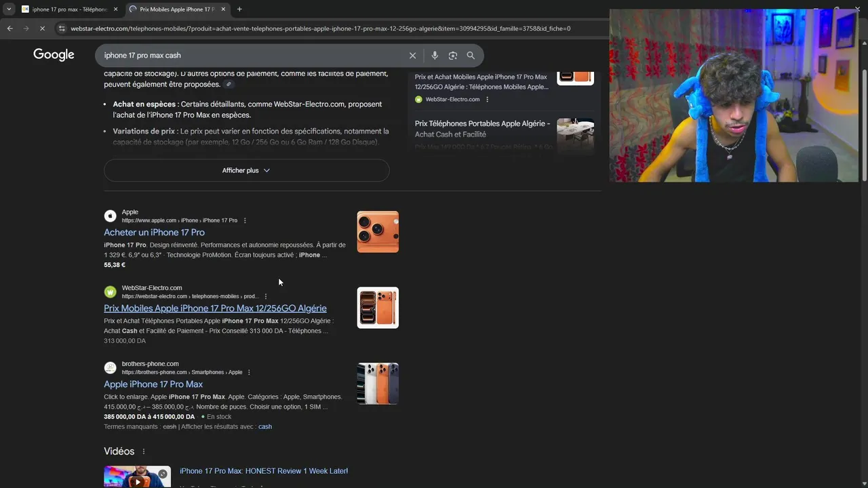
Task: Open the WebStar-Electro source card options menu
Action: [487, 100]
